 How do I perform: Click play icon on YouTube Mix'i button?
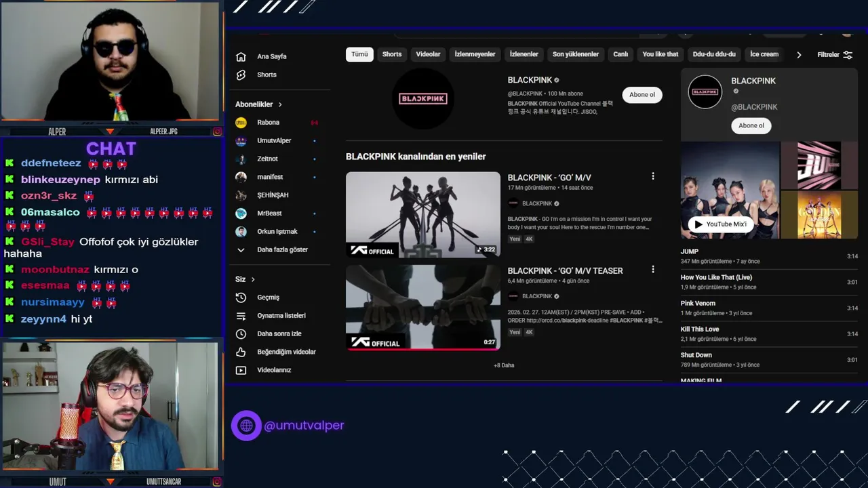click(698, 224)
